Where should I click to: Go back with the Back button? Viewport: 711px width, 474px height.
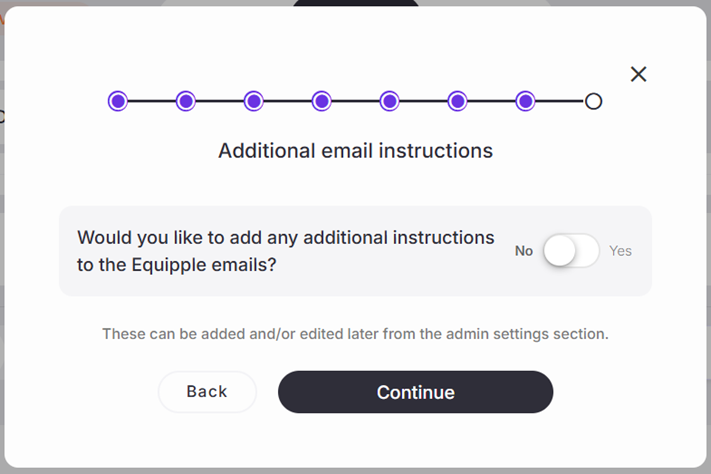click(x=207, y=392)
